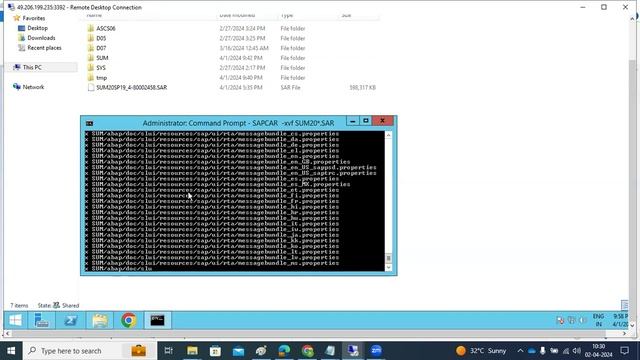The image size is (640, 360).
Task: Click the local Windows Start button
Action: click(x=11, y=351)
